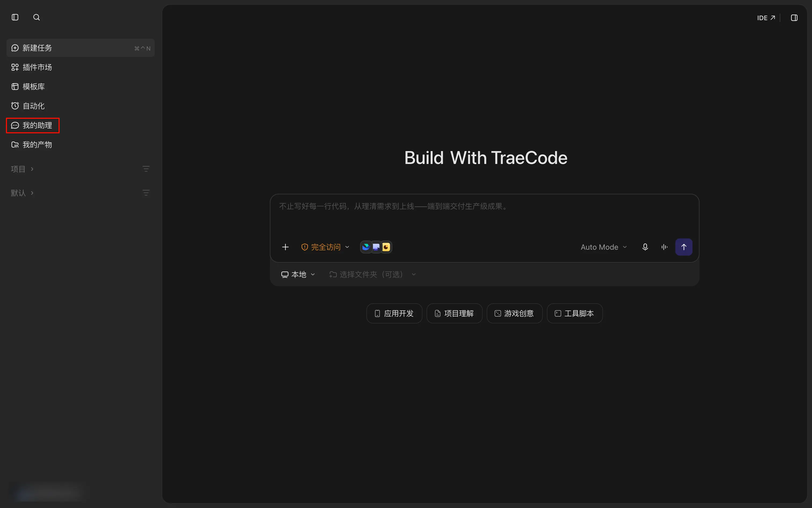Open filter icon for 项目 section
Image resolution: width=812 pixels, height=508 pixels.
click(146, 169)
